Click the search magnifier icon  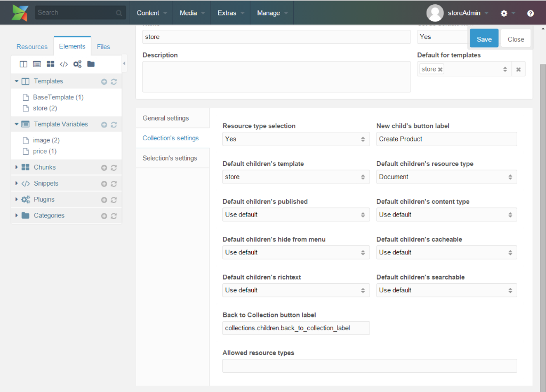[x=119, y=13]
